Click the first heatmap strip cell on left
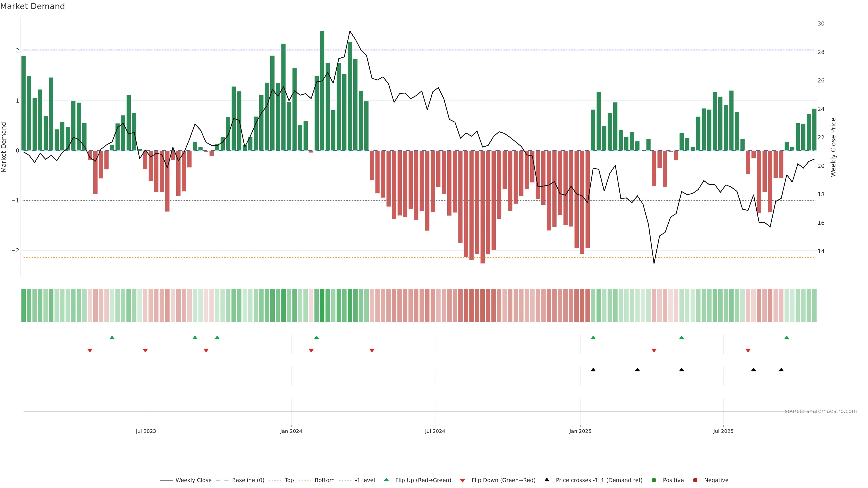 coord(24,305)
